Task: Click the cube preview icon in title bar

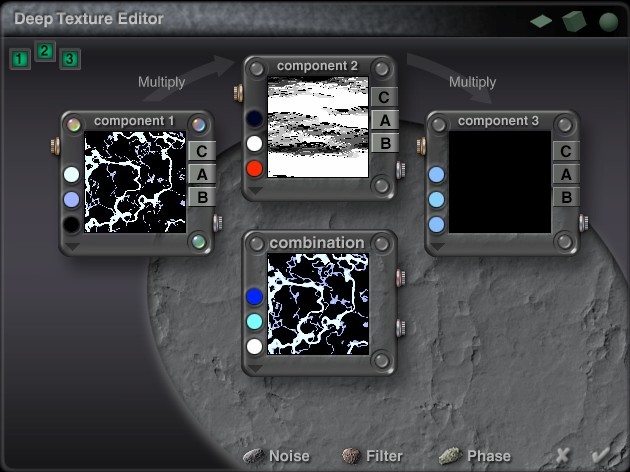Action: coord(573,20)
